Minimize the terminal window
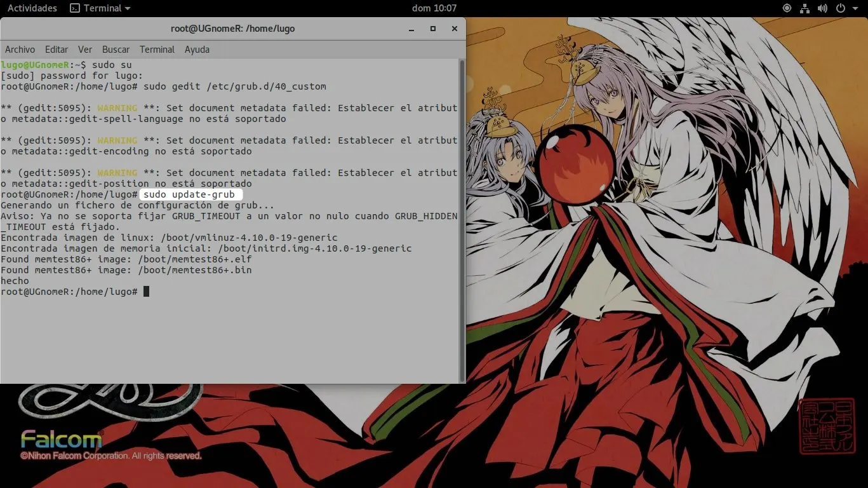868x488 pixels. coord(411,29)
